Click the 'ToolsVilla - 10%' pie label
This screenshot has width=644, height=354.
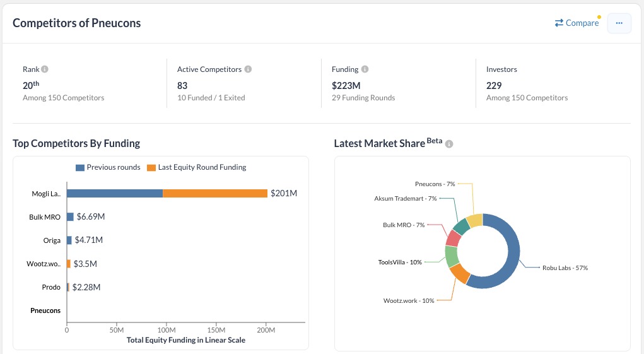(400, 262)
